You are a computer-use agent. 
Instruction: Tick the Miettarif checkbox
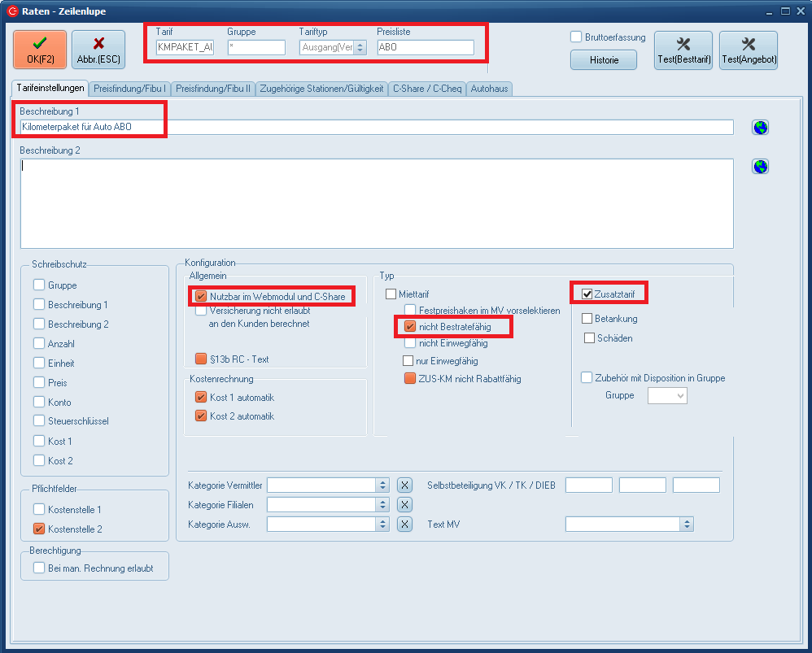tap(391, 294)
